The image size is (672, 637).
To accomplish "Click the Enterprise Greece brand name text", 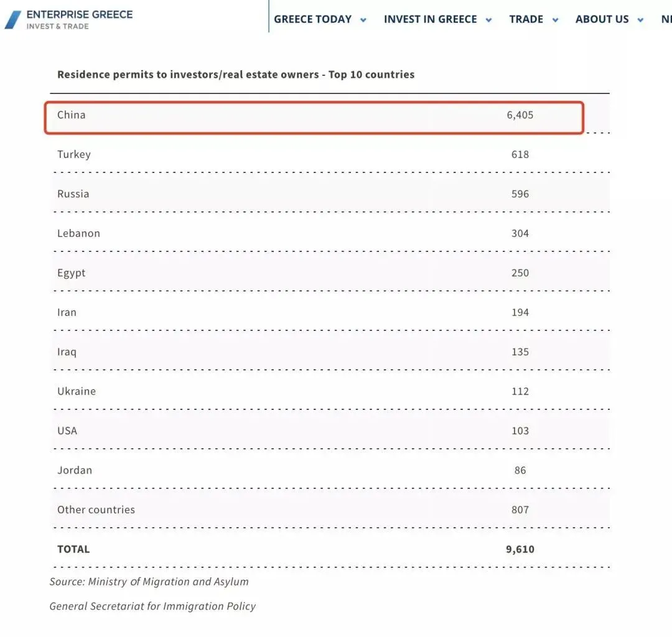I will (x=80, y=14).
